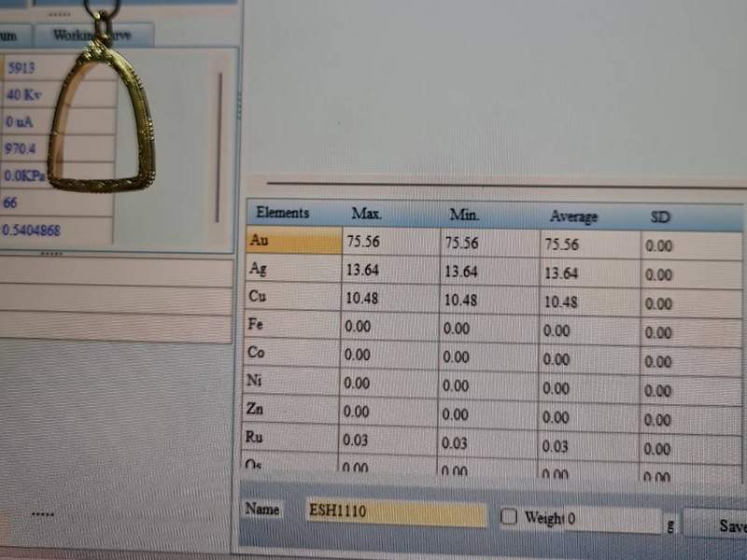Select the Zn element row
Viewport: 747px width, 560px height.
click(x=293, y=409)
